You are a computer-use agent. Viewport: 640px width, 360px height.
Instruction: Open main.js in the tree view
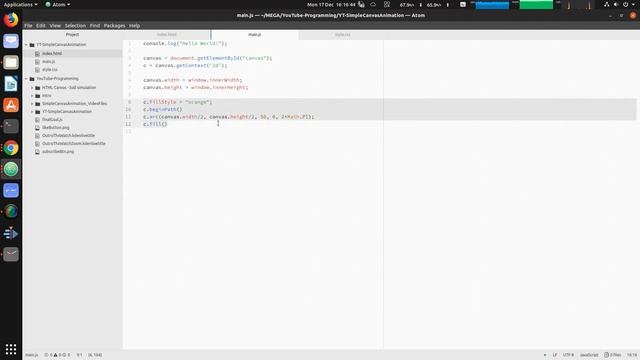[x=49, y=62]
